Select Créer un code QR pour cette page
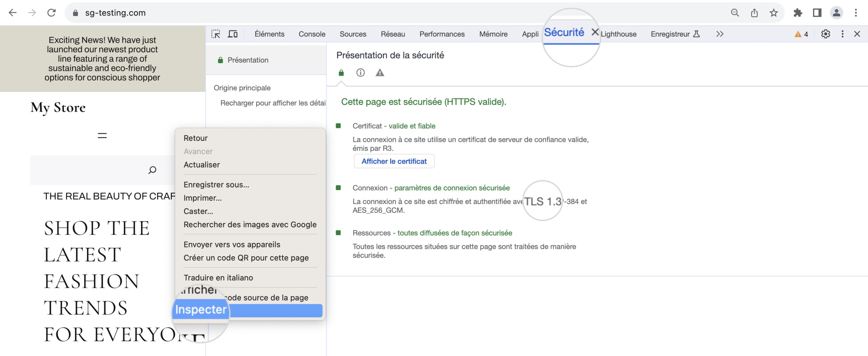Screen dimensions: 868x356 (x=250, y=258)
